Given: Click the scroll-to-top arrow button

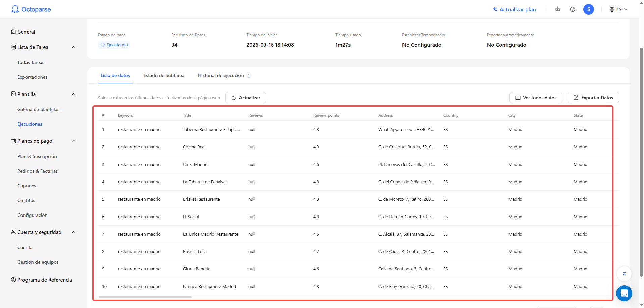Looking at the screenshot, I should point(624,274).
